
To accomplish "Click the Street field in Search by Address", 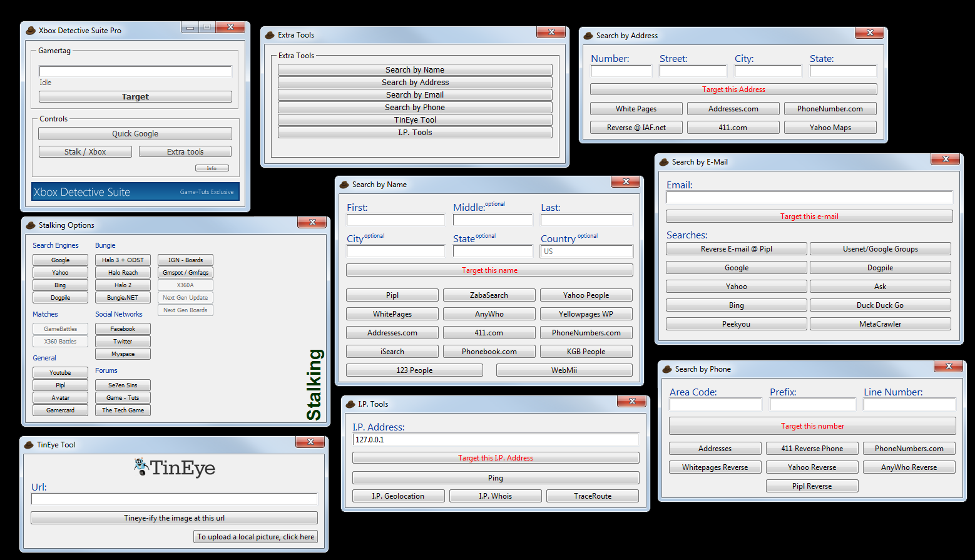I will click(693, 71).
